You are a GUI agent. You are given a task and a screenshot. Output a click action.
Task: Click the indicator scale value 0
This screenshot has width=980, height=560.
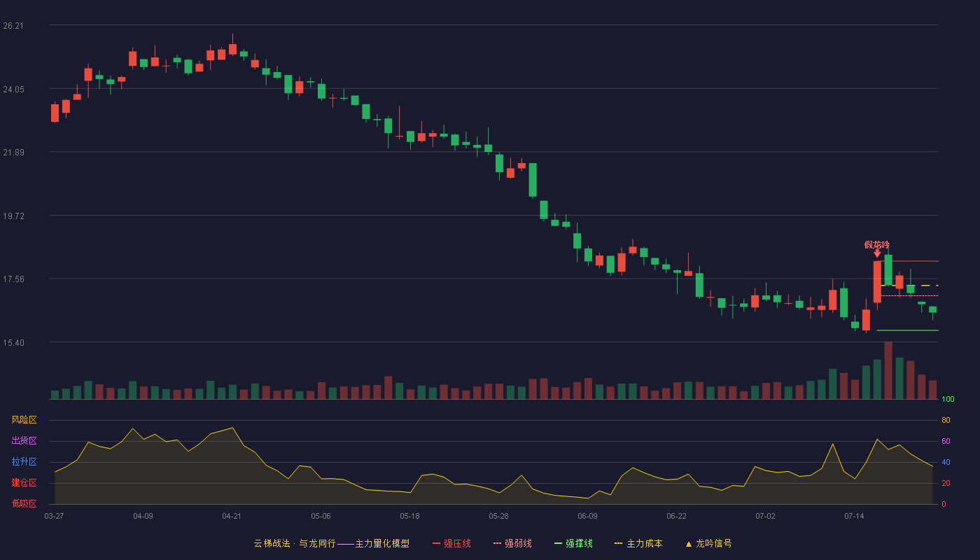pos(944,504)
